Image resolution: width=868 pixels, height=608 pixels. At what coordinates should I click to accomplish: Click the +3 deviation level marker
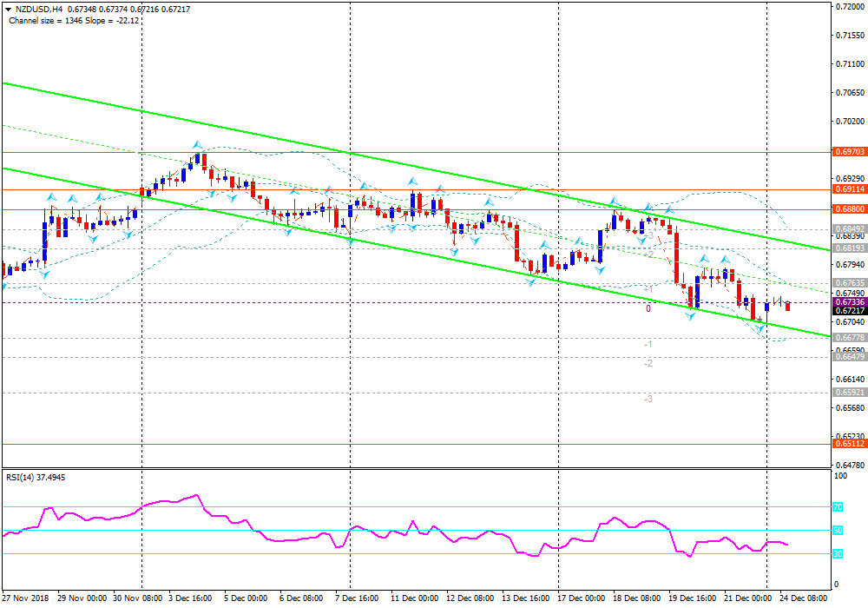point(648,236)
